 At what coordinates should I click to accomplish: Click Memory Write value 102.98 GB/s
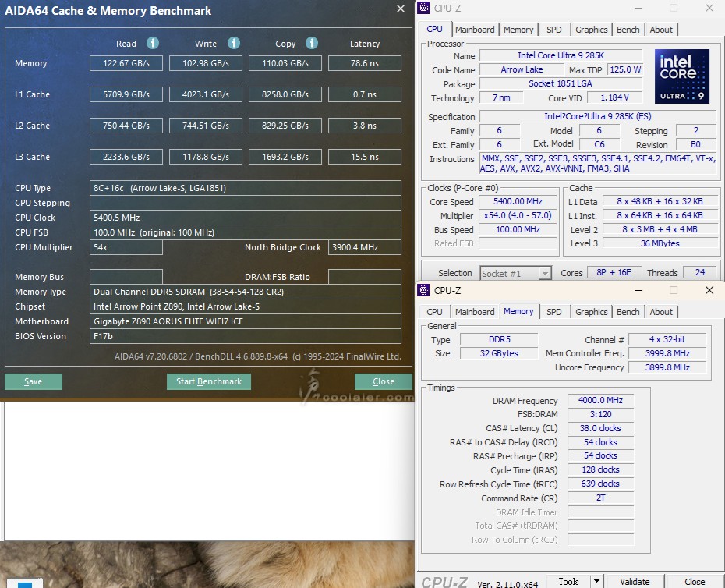pos(206,63)
